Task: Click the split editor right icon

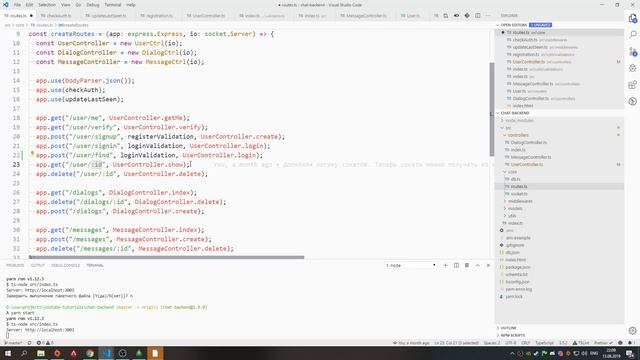Action: pyautogui.click(x=478, y=16)
